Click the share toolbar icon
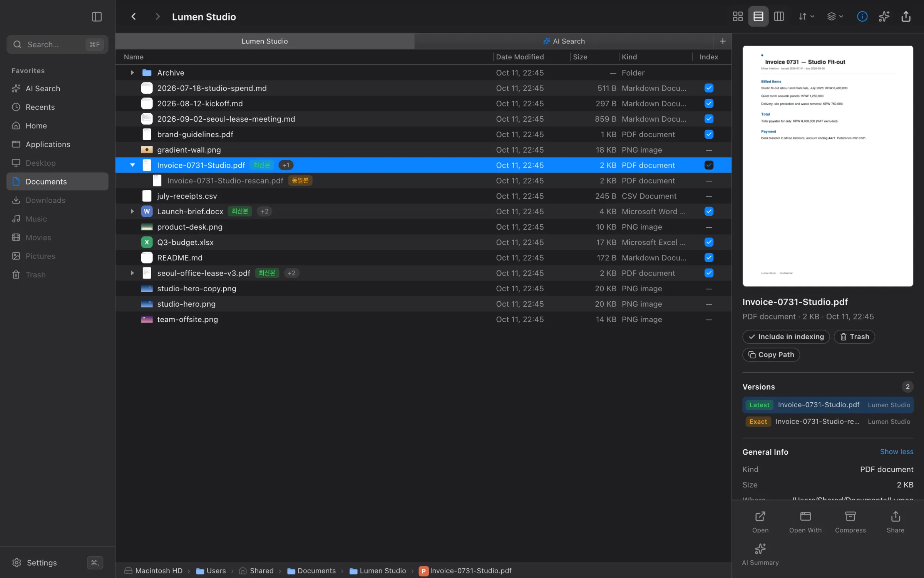The height and width of the screenshot is (578, 924). point(906,17)
